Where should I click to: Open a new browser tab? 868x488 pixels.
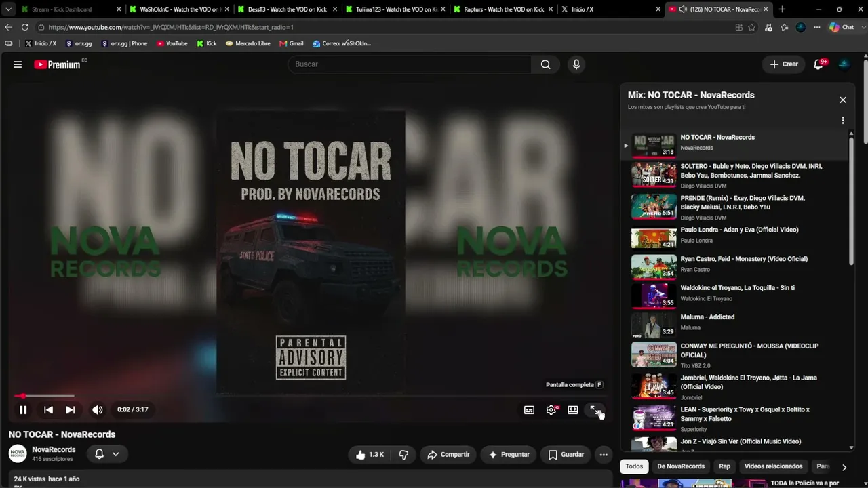pos(782,9)
